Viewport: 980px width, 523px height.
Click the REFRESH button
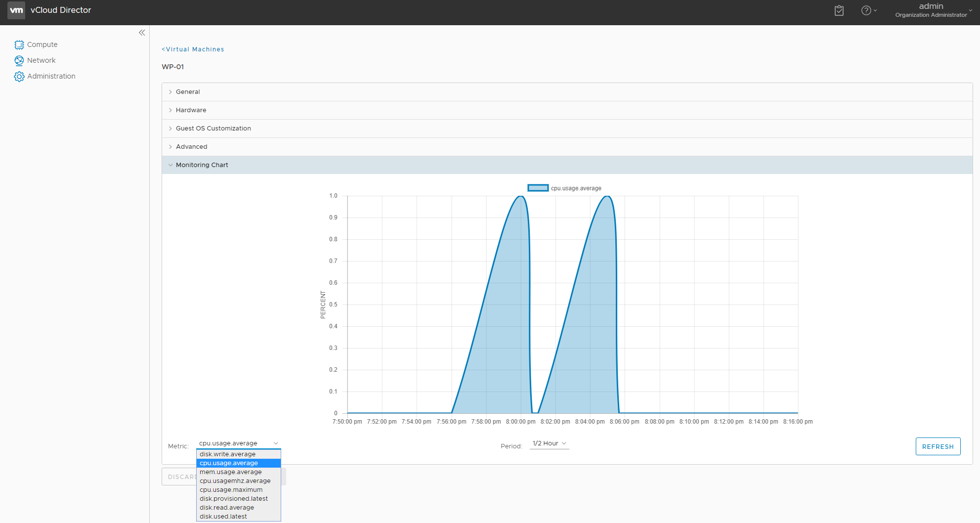(x=937, y=446)
